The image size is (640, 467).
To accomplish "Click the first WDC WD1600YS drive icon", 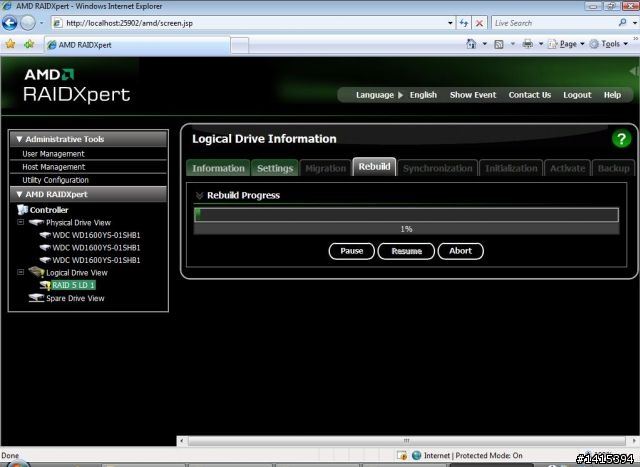I will pos(45,235).
